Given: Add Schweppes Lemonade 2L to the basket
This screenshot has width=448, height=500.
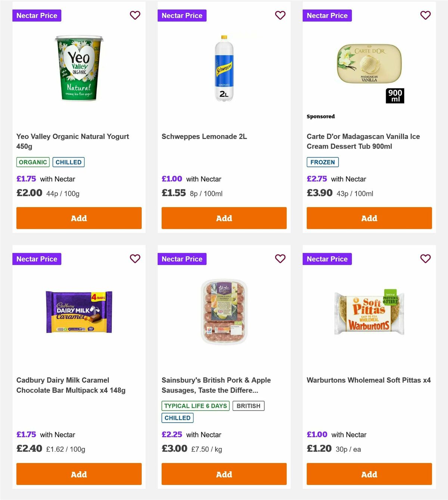Looking at the screenshot, I should (x=224, y=218).
